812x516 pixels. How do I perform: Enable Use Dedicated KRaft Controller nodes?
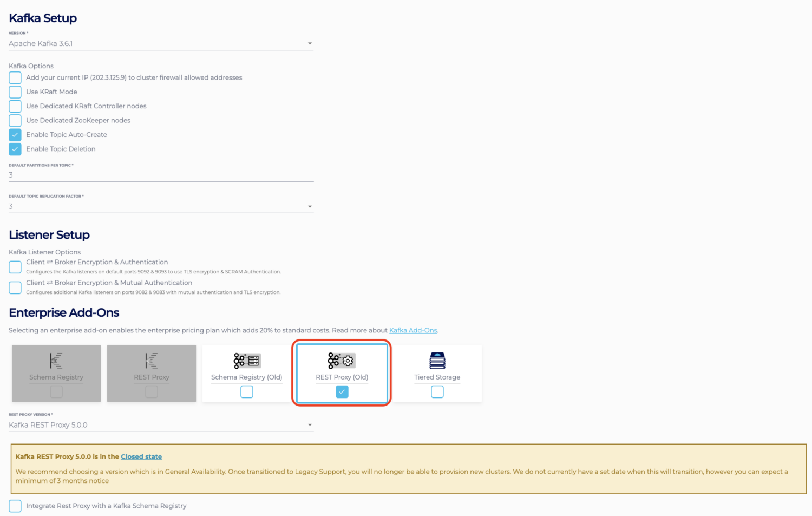[15, 106]
